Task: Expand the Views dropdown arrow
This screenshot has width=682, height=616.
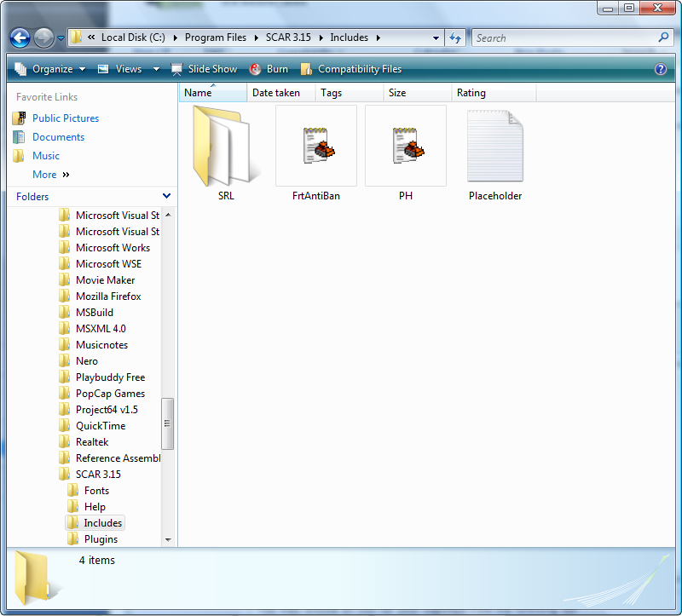Action: (156, 69)
